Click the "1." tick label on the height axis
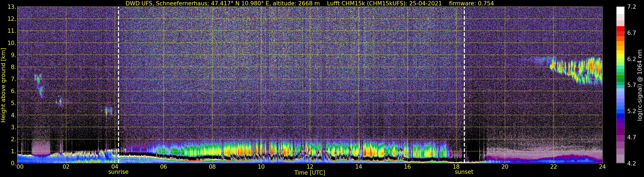Viewport: 644px width, 177px height. 13,151
